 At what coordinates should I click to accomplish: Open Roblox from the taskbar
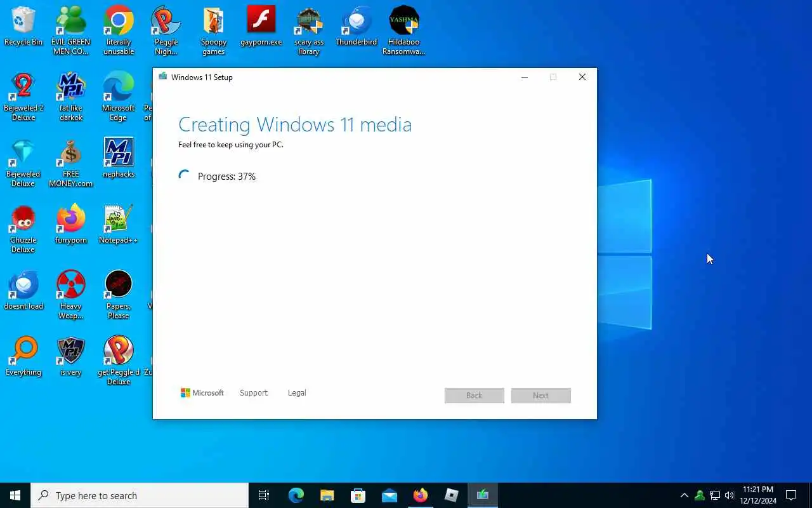coord(451,495)
